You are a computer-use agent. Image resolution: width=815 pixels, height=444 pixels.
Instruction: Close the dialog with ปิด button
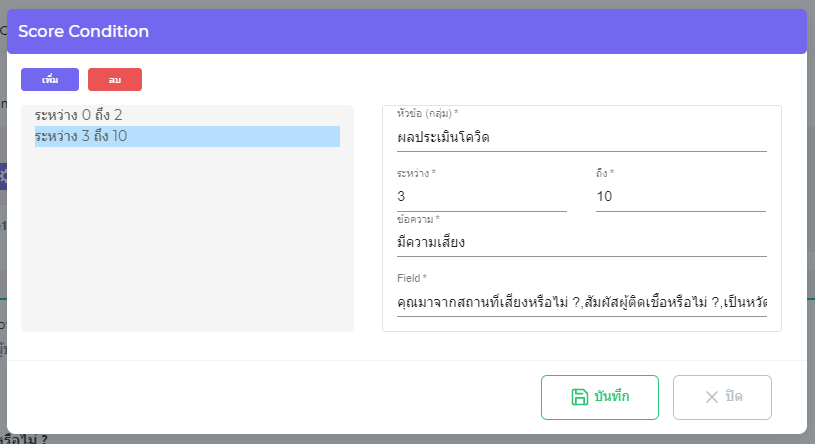pos(722,397)
